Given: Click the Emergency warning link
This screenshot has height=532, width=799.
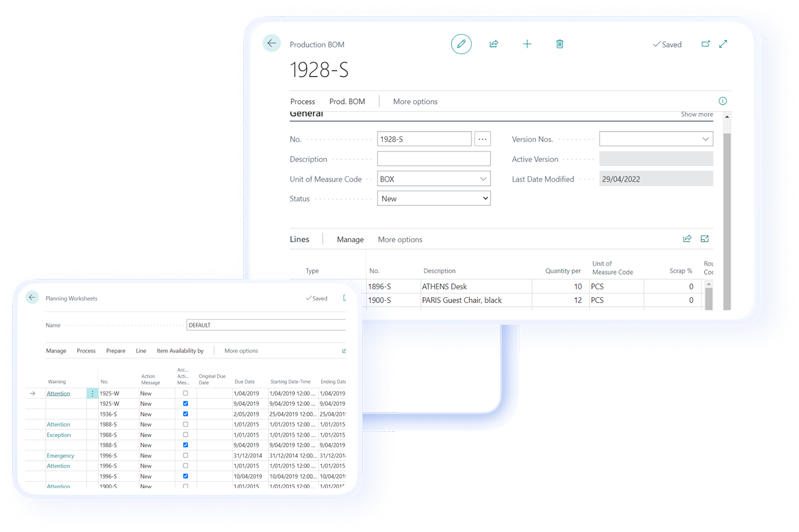Looking at the screenshot, I should click(60, 456).
